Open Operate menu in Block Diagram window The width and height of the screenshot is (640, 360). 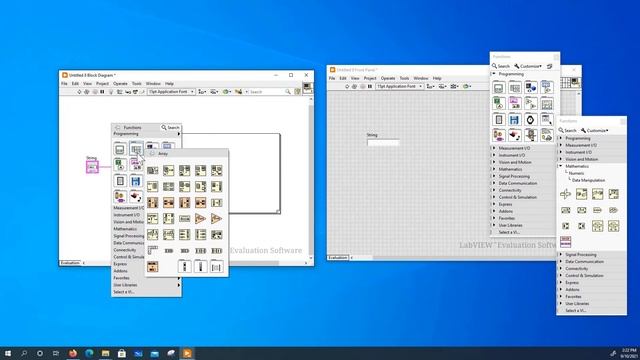tap(120, 83)
